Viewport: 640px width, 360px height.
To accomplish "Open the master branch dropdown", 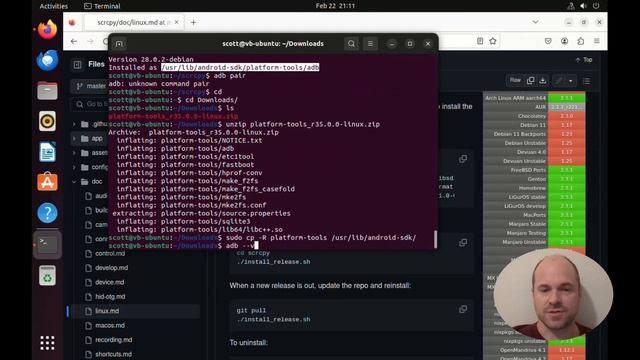I will 91,86.
